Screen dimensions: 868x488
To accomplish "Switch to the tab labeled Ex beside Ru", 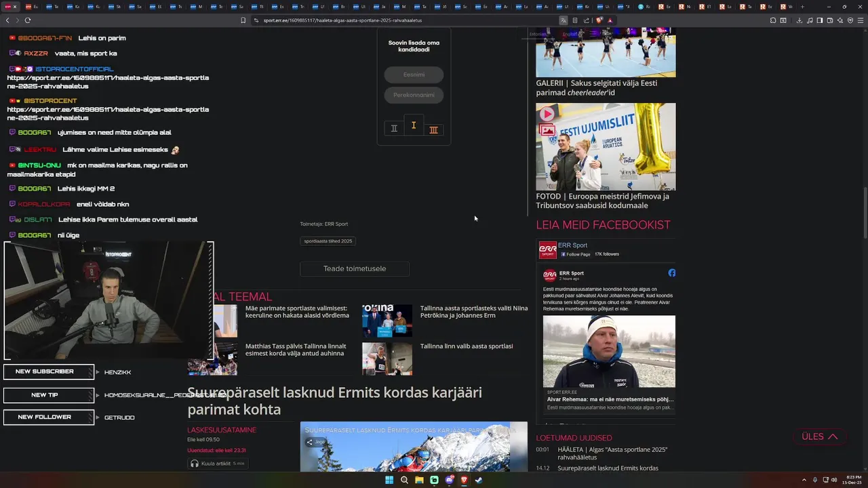I will click(665, 7).
